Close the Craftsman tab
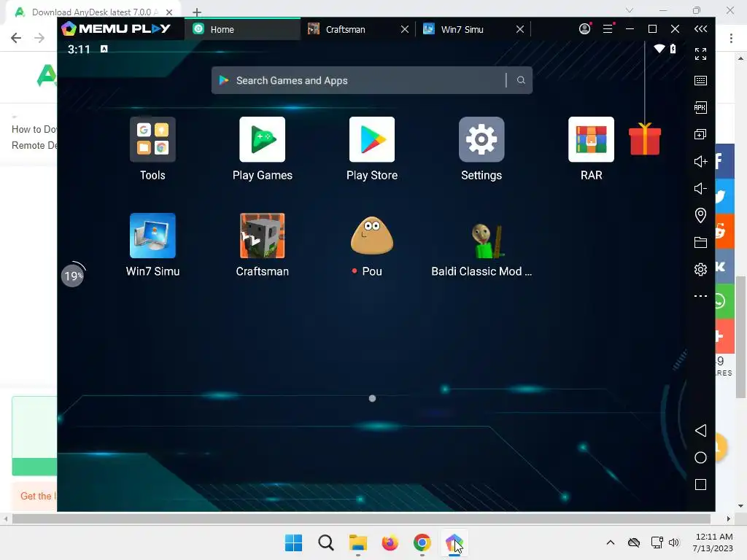Screen dimensions: 747x560 404,29
